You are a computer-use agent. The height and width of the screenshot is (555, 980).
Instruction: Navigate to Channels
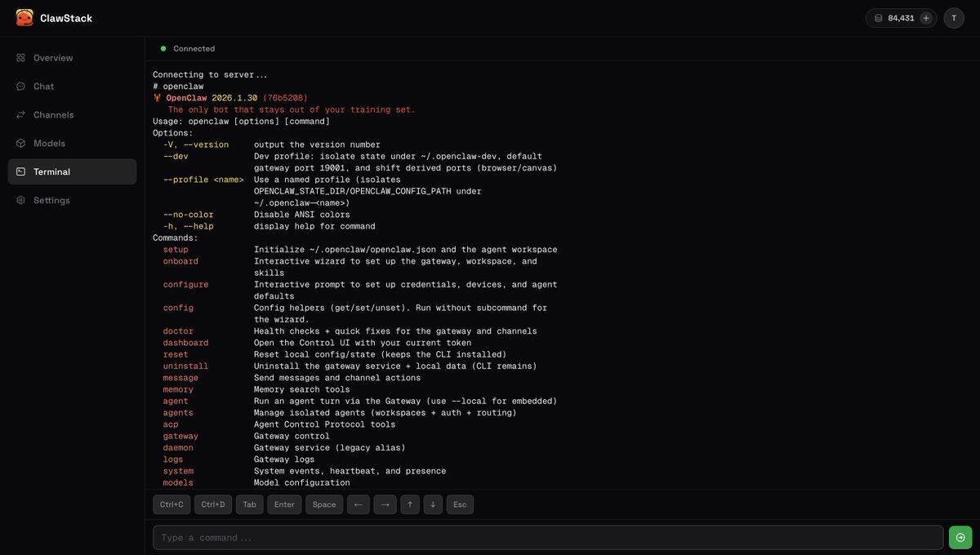(72, 115)
